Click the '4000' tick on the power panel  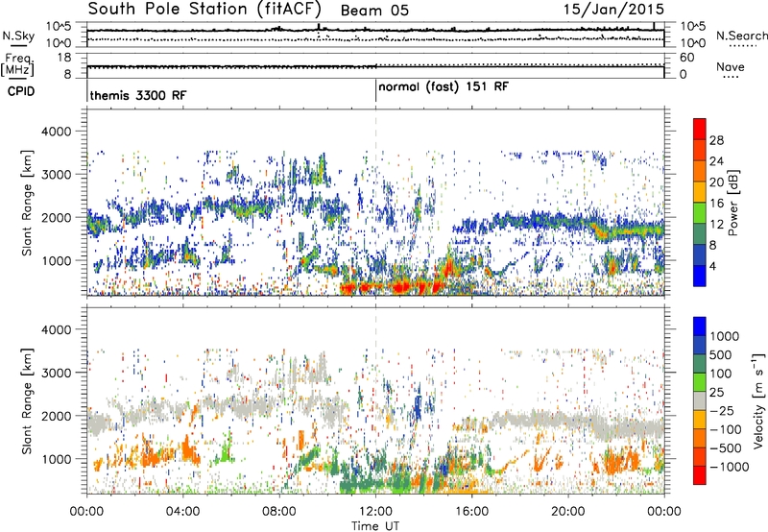pos(56,132)
